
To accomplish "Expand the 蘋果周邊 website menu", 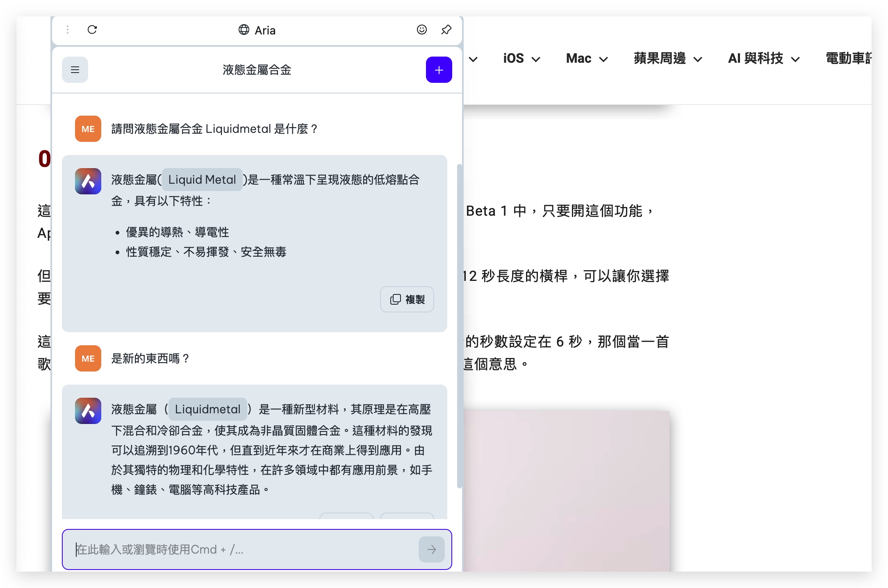I will point(668,59).
